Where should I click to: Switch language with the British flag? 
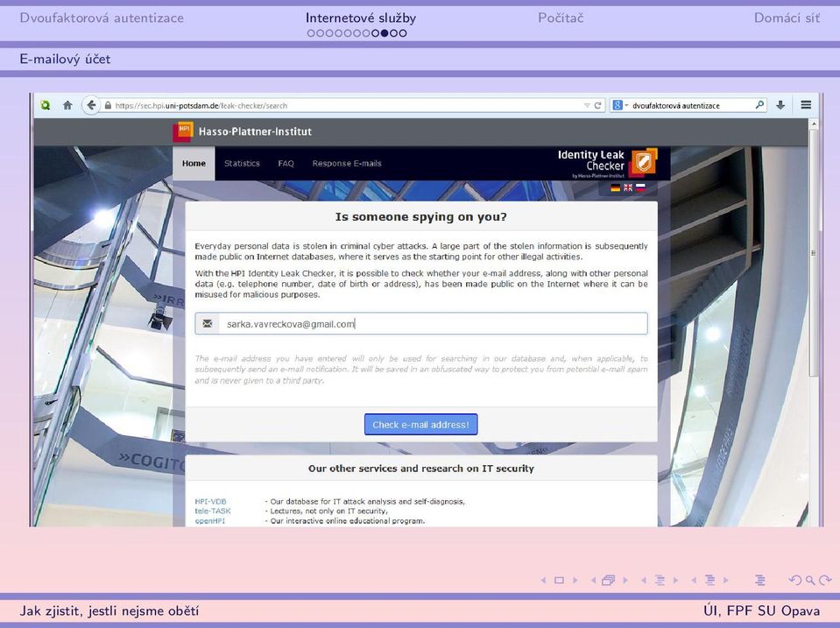pos(628,187)
